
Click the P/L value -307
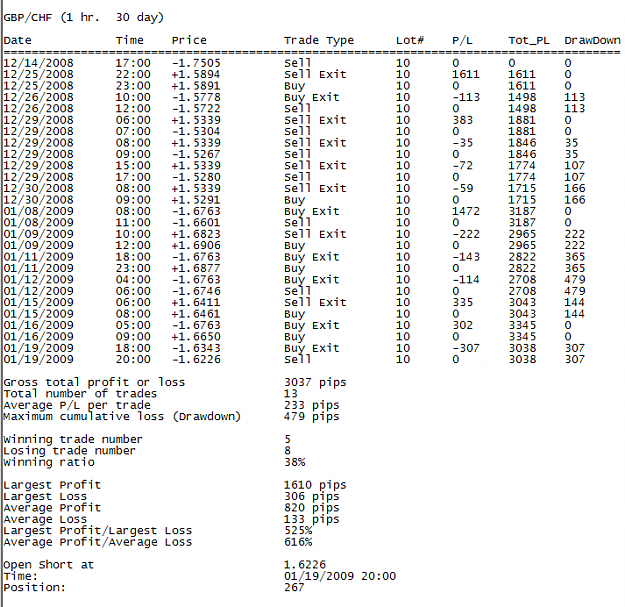[x=466, y=348]
